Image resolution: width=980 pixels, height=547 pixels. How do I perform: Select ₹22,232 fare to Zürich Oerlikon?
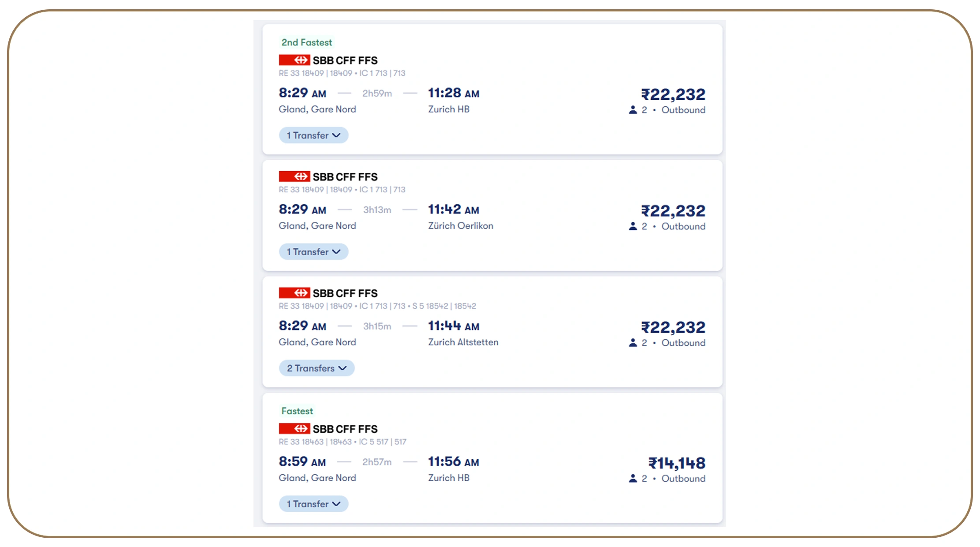[x=673, y=211]
